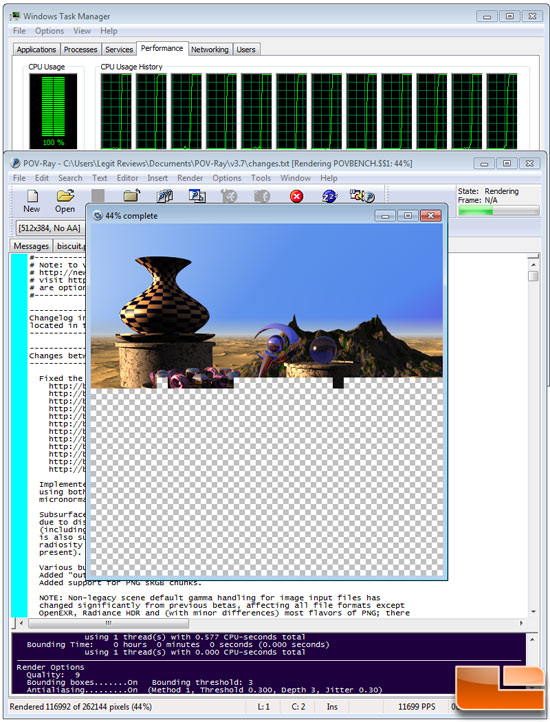Image resolution: width=550 pixels, height=722 pixels.
Task: Select the Performance tab in Task Manager
Action: pos(162,48)
